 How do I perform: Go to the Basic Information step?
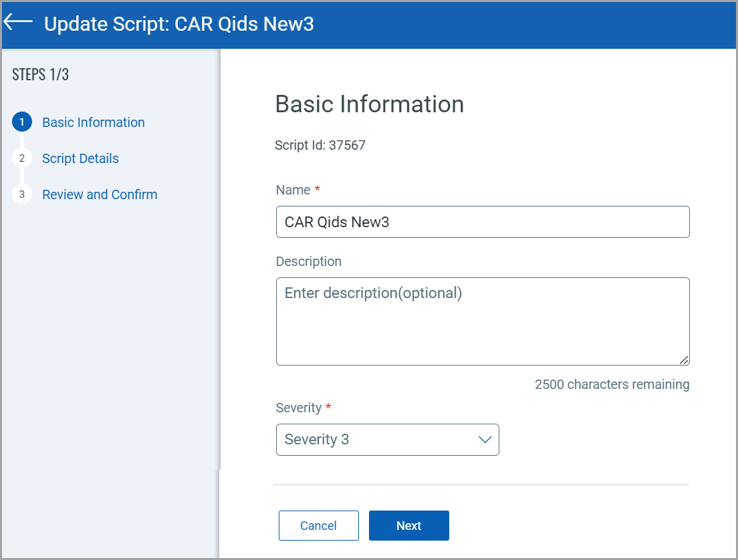93,122
